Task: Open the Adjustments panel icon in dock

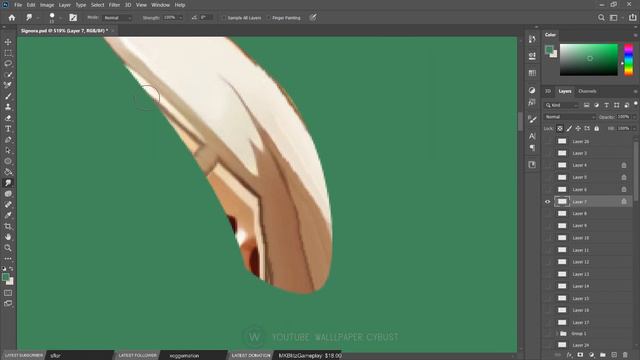Action: pos(532,90)
